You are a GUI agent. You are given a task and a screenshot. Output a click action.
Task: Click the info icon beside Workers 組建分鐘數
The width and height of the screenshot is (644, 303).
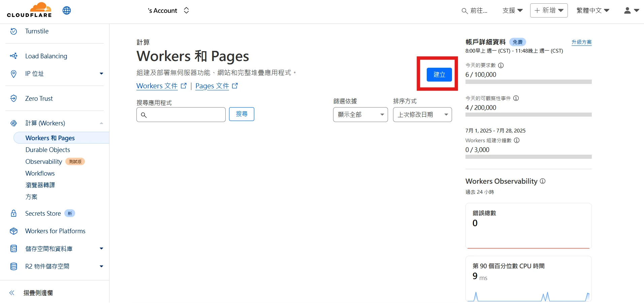(x=517, y=140)
